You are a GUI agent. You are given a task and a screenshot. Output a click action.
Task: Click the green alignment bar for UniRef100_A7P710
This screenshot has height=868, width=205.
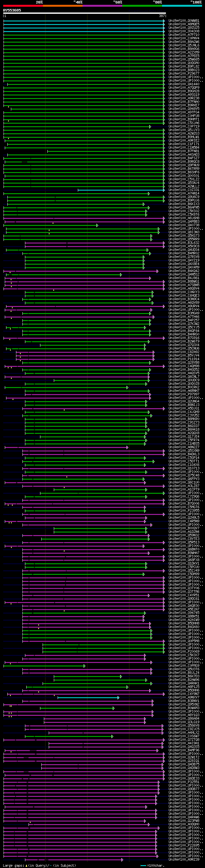coord(84,35)
